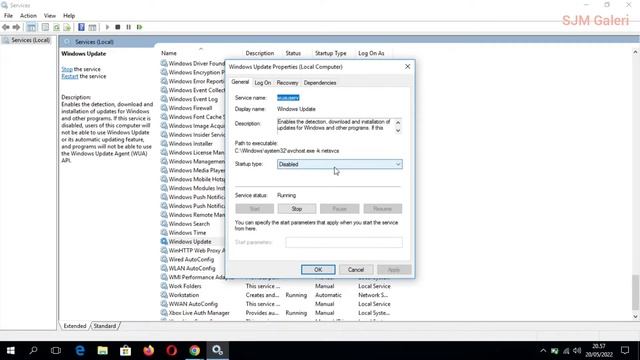Switch to the Dependencies tab
This screenshot has height=360, width=640.
[320, 82]
